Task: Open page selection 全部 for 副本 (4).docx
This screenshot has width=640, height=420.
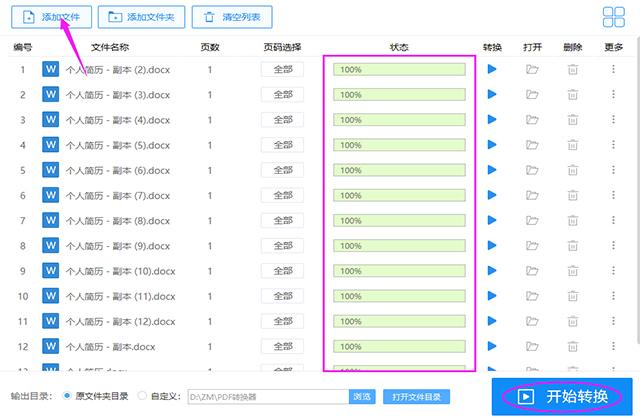Action: (282, 120)
